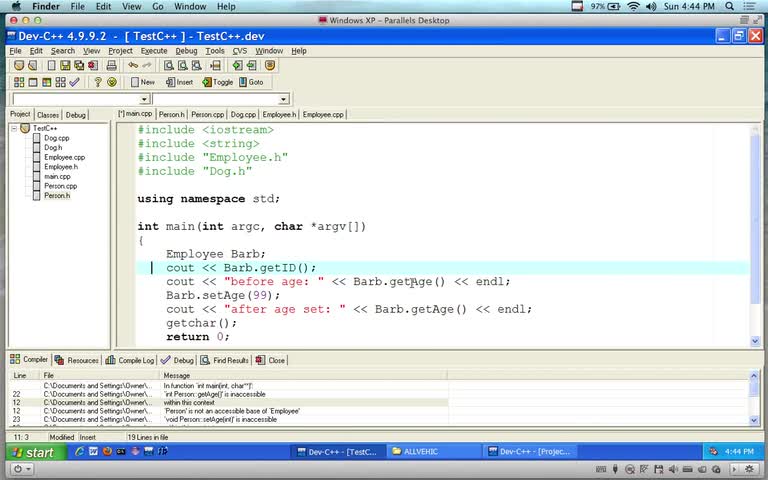The image size is (768, 480).
Task: Collapse the TestC++ project tree node
Action: tap(14, 128)
